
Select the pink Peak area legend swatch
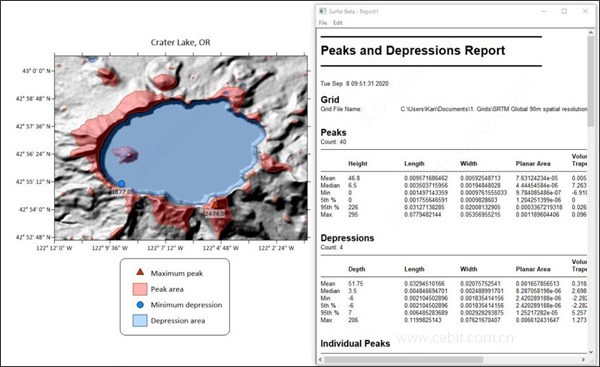pyautogui.click(x=140, y=289)
